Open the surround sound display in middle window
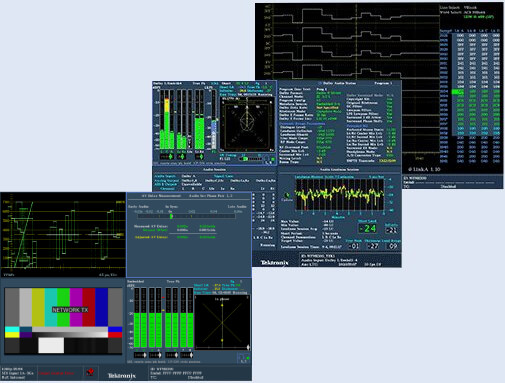The image size is (505, 383). pos(247,124)
